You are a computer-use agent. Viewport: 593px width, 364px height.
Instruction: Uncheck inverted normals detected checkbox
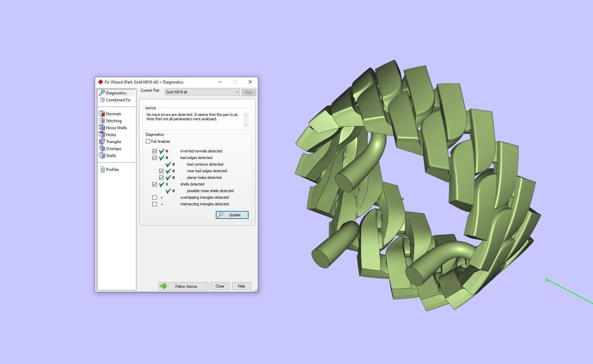(x=155, y=151)
